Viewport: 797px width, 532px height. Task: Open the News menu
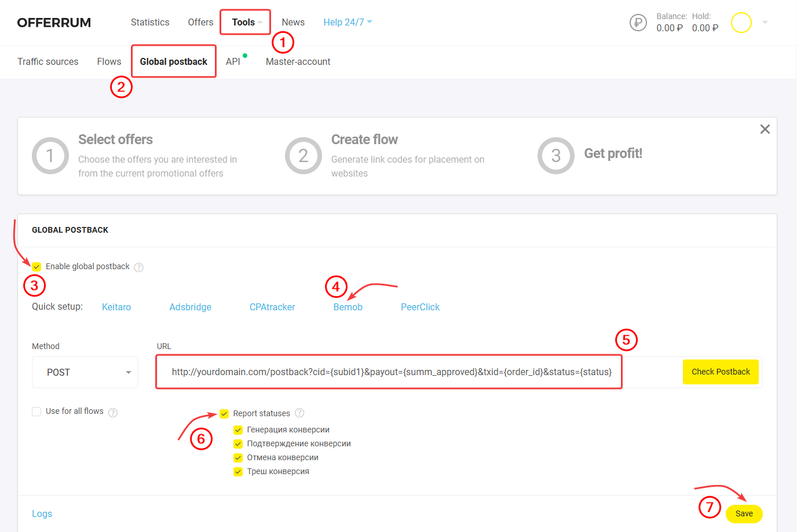pos(293,22)
